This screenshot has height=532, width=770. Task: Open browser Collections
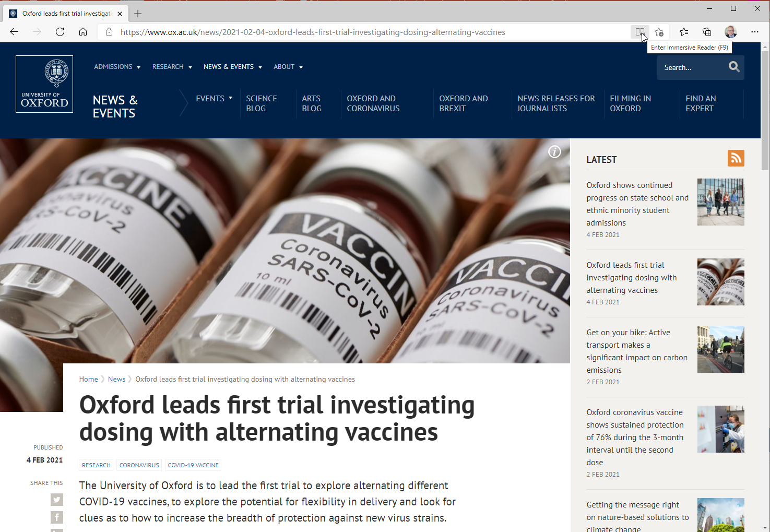[x=707, y=32]
